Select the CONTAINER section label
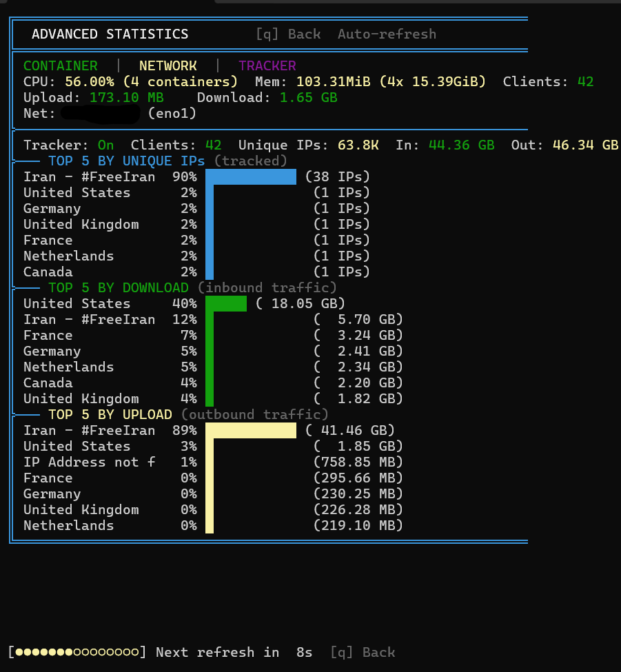621x672 pixels. coord(61,66)
